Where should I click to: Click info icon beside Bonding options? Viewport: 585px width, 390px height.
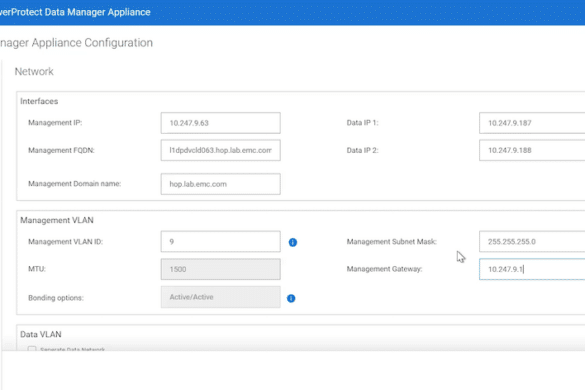point(291,298)
